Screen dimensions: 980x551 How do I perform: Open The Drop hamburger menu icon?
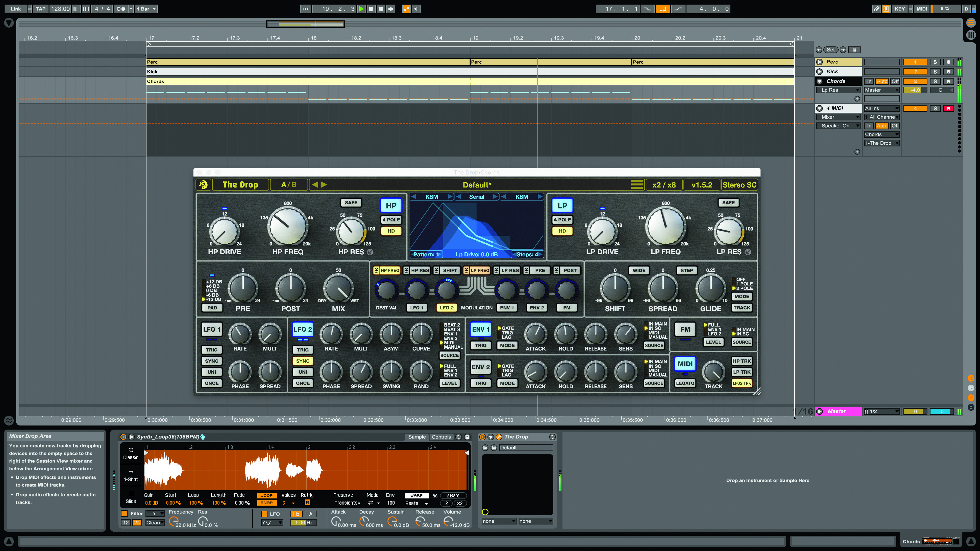click(x=637, y=185)
